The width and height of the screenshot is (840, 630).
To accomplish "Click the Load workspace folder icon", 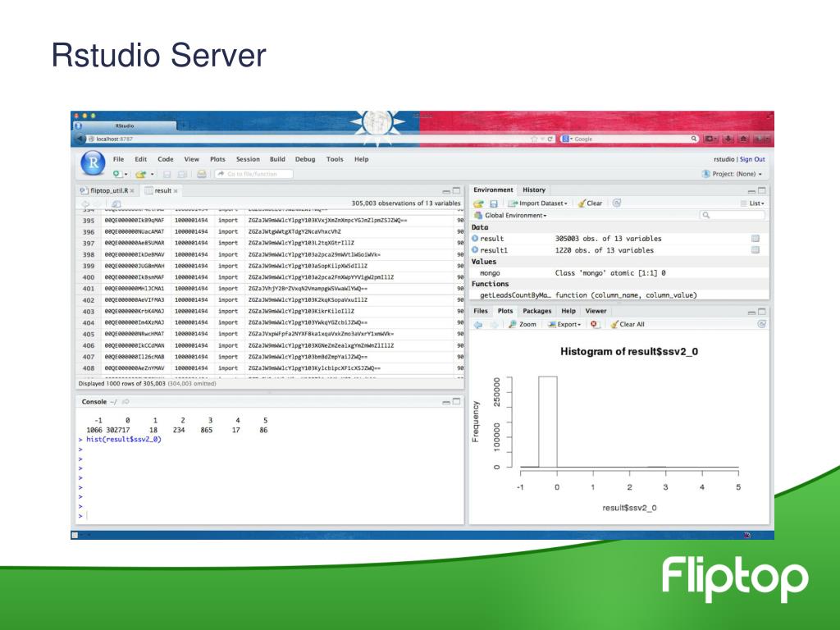I will [x=478, y=203].
